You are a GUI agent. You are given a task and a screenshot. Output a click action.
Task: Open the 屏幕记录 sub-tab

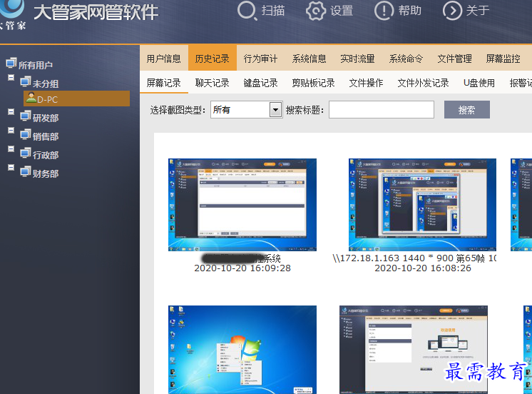164,83
